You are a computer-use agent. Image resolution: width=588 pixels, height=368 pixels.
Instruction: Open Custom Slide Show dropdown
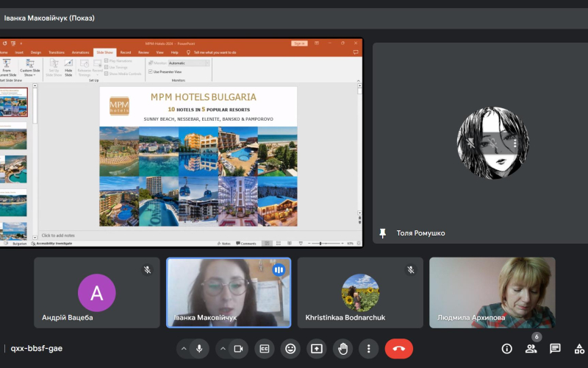pyautogui.click(x=30, y=68)
